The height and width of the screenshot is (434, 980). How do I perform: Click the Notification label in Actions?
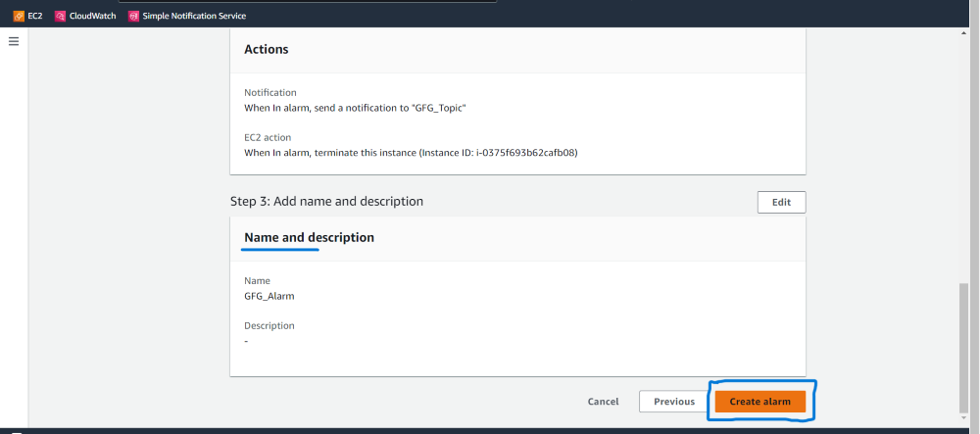point(269,92)
